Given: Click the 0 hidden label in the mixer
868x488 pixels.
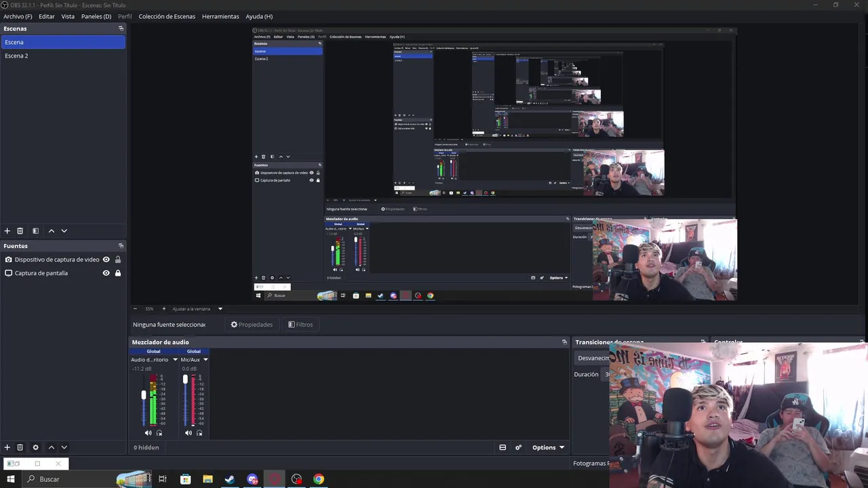Looking at the screenshot, I should click(x=146, y=447).
